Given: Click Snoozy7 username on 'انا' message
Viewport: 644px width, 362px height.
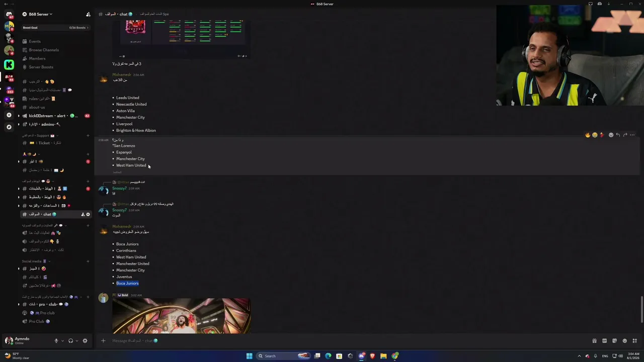Looking at the screenshot, I should pyautogui.click(x=119, y=189).
